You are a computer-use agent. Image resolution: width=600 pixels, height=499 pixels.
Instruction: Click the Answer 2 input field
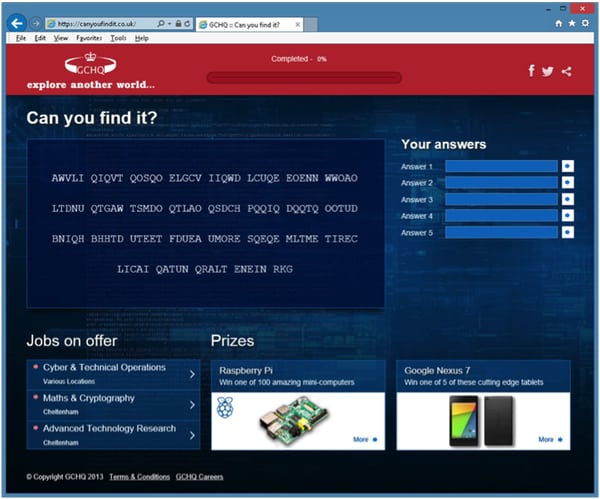[501, 183]
